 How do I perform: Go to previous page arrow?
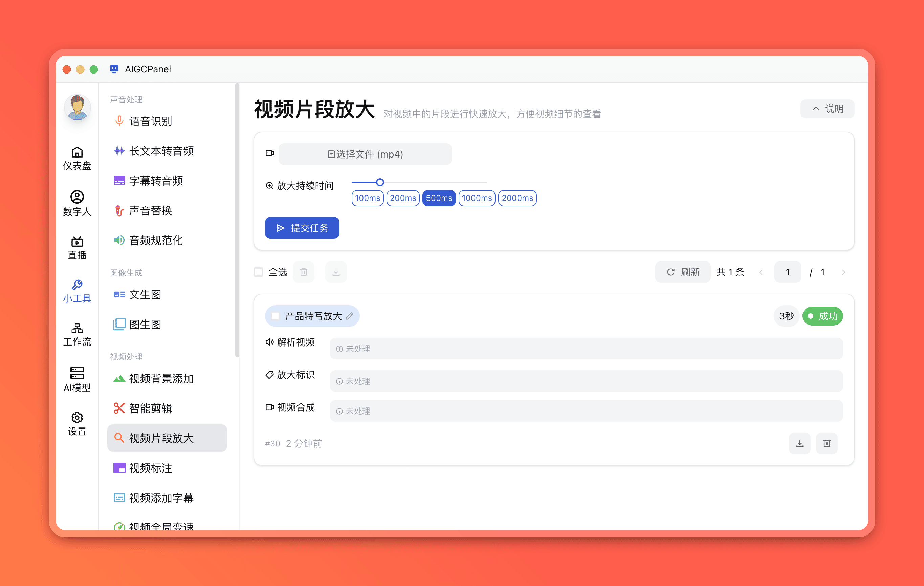pos(761,272)
